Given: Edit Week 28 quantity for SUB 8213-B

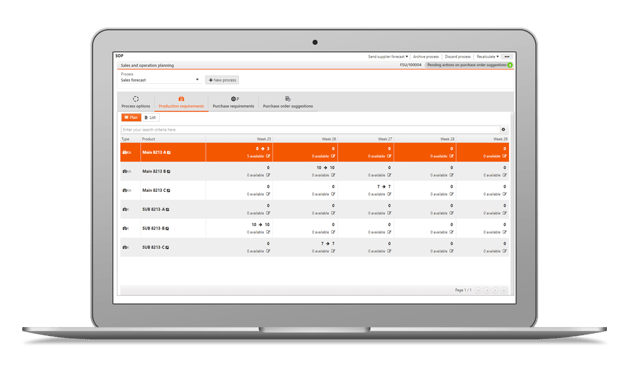Looking at the screenshot, I should click(x=451, y=232).
